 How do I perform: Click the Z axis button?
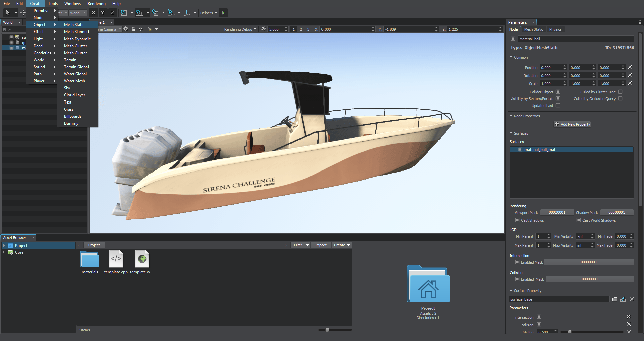tap(112, 13)
